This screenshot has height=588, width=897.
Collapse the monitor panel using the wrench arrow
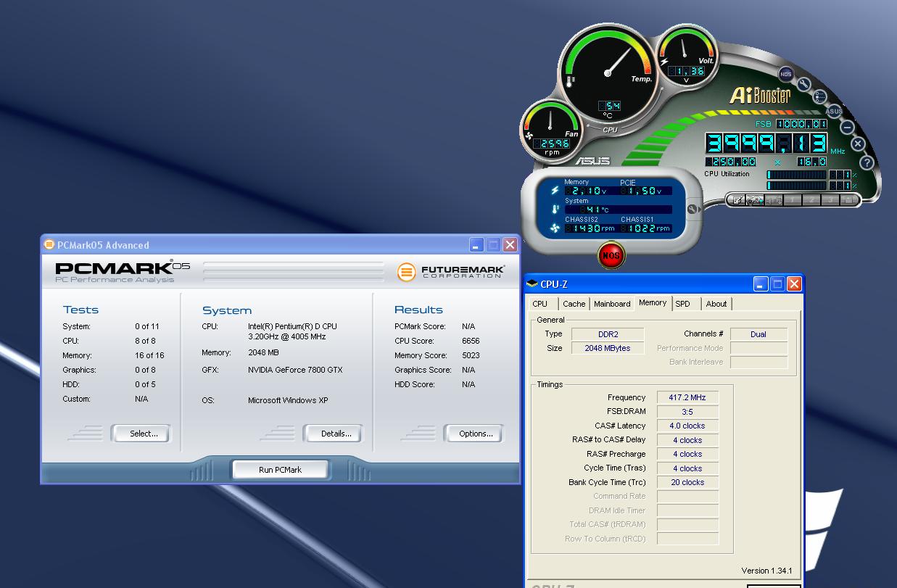click(x=693, y=210)
